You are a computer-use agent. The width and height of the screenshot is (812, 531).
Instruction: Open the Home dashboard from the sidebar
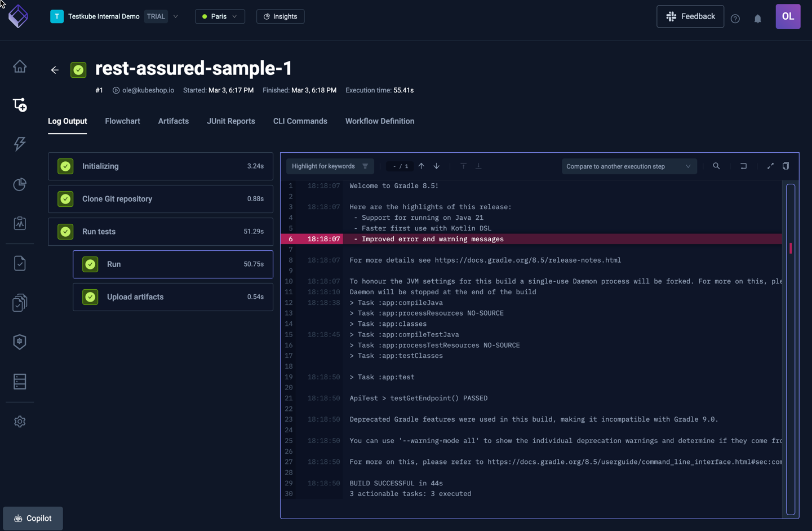20,66
